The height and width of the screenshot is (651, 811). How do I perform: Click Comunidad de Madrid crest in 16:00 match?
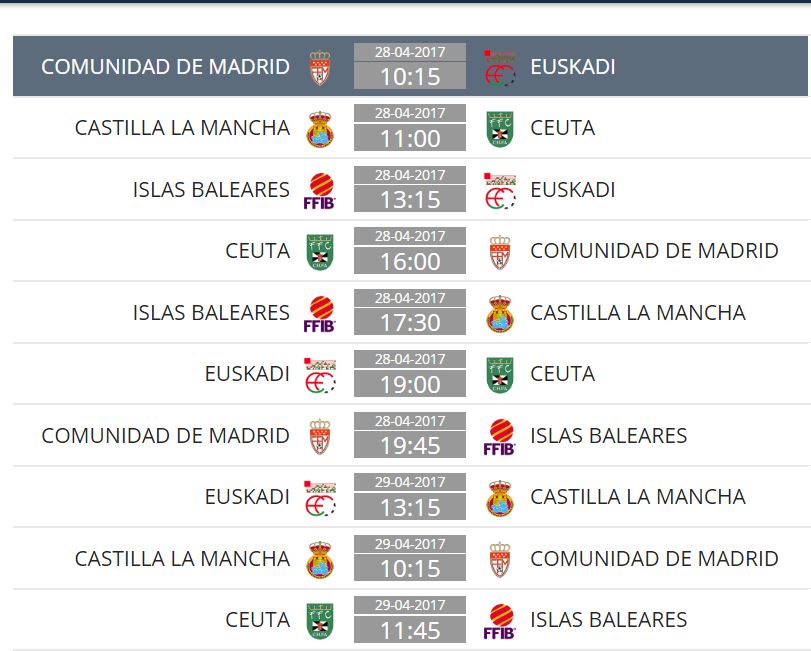click(500, 252)
